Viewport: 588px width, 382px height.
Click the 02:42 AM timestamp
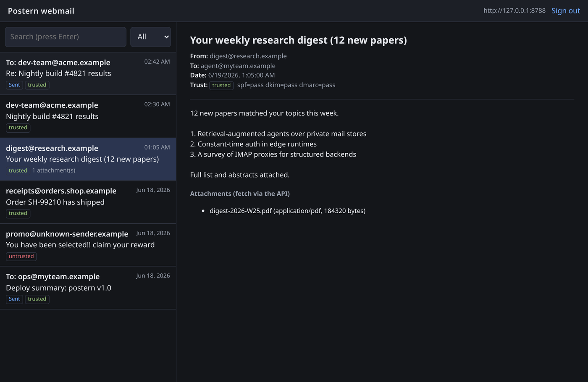coord(157,62)
